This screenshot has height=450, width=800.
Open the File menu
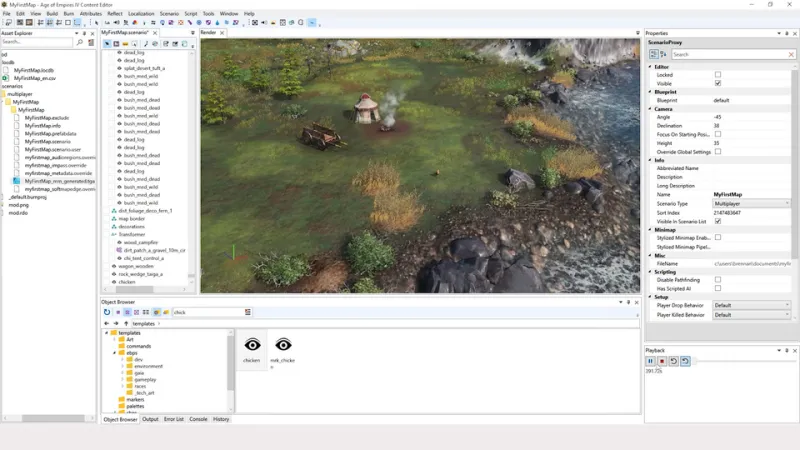click(x=7, y=14)
